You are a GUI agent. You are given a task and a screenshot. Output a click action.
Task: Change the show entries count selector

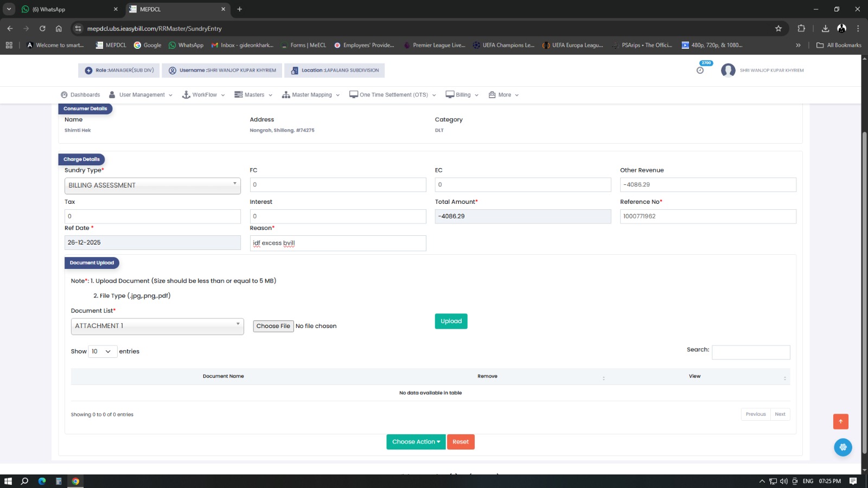[x=103, y=351]
